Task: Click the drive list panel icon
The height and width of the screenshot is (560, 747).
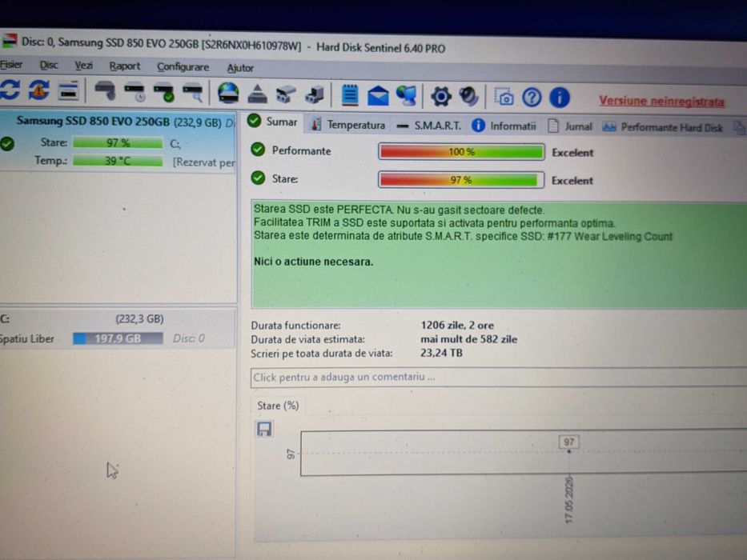Action: pos(68,90)
